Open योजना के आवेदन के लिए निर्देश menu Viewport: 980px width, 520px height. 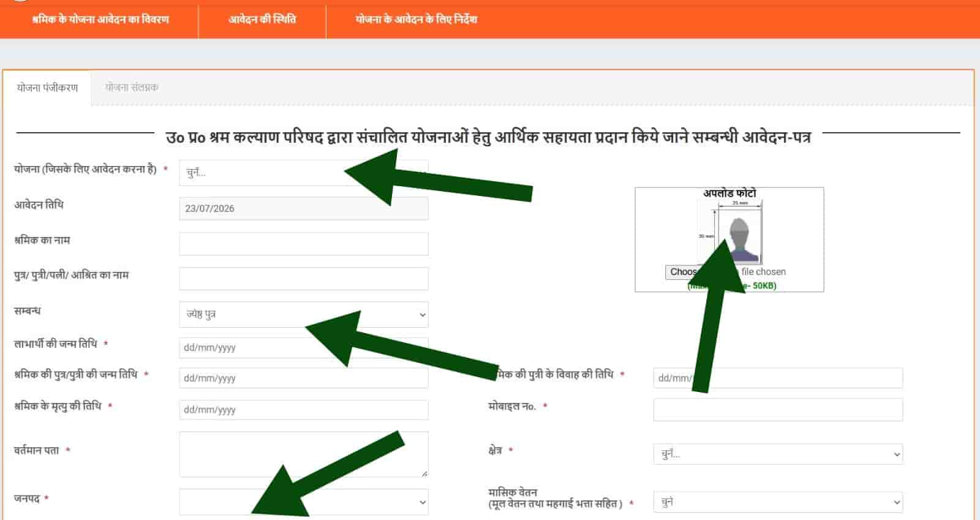click(416, 20)
